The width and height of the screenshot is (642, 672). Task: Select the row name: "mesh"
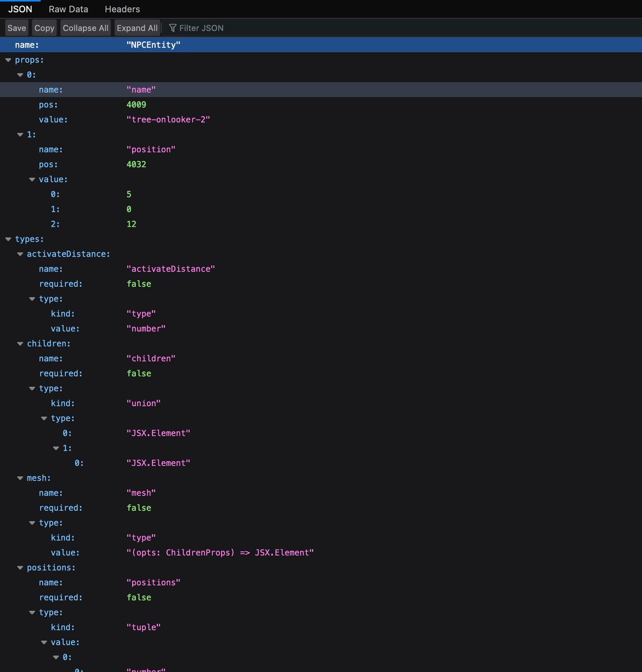coord(321,493)
